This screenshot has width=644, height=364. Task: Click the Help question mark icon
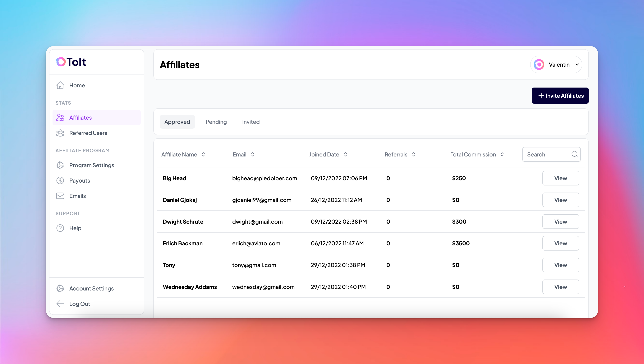tap(60, 228)
